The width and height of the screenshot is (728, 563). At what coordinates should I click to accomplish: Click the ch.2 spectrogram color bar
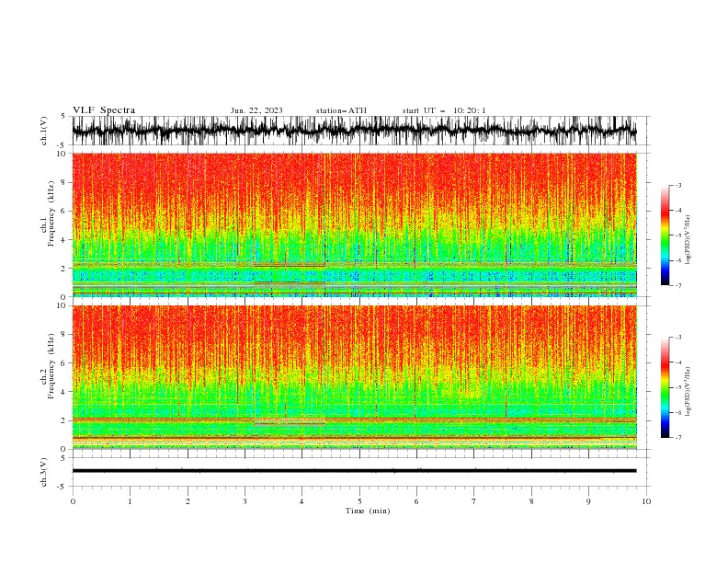(x=665, y=387)
